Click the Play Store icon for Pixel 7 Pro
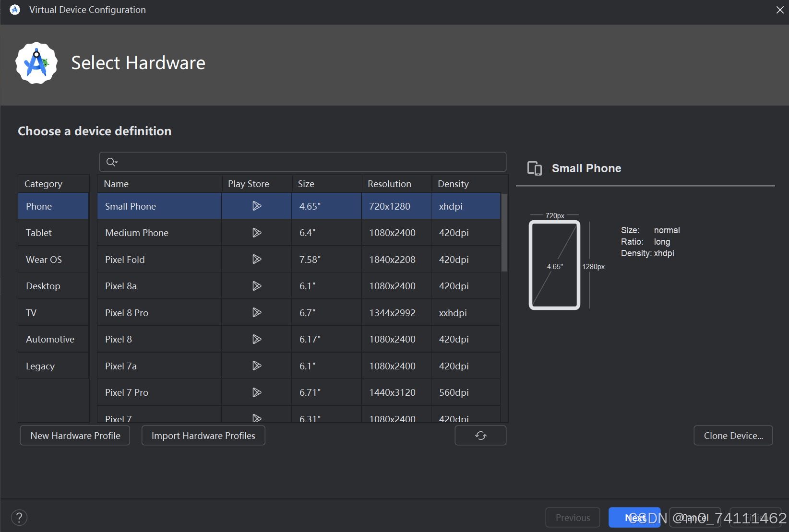The width and height of the screenshot is (789, 532). (x=257, y=392)
